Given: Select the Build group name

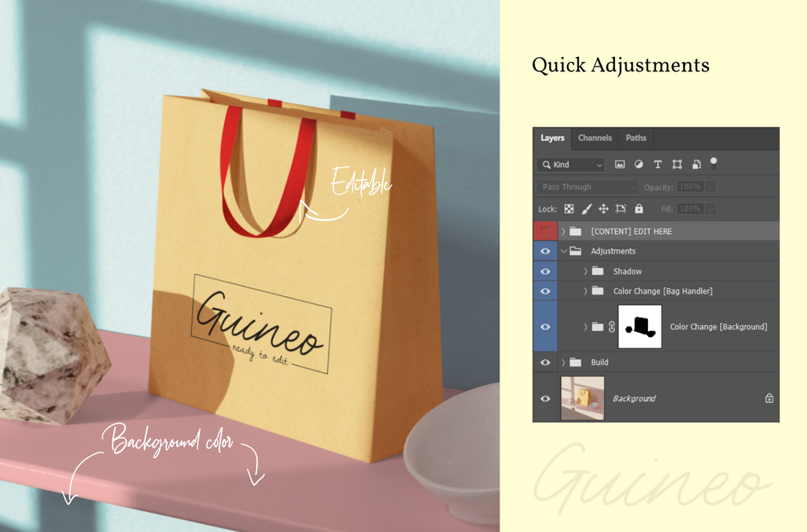Looking at the screenshot, I should 600,362.
